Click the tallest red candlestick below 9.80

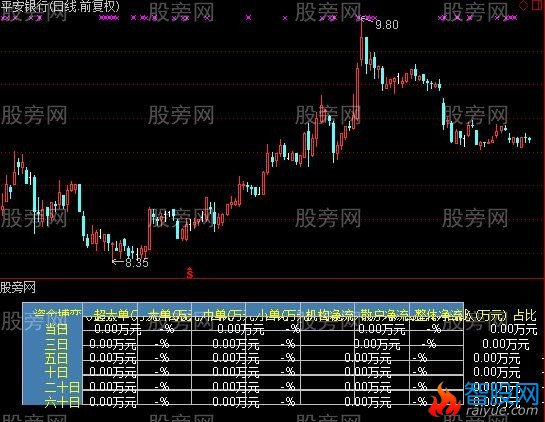[x=358, y=93]
